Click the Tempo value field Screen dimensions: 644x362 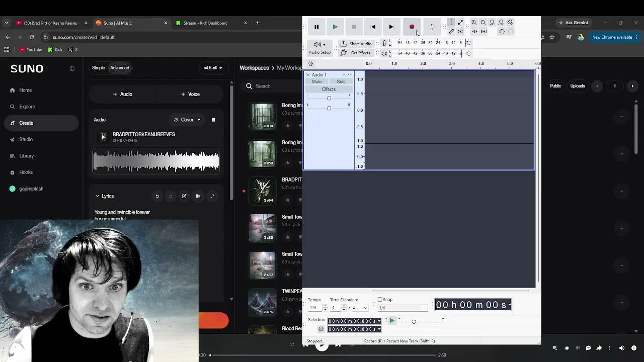pos(315,308)
